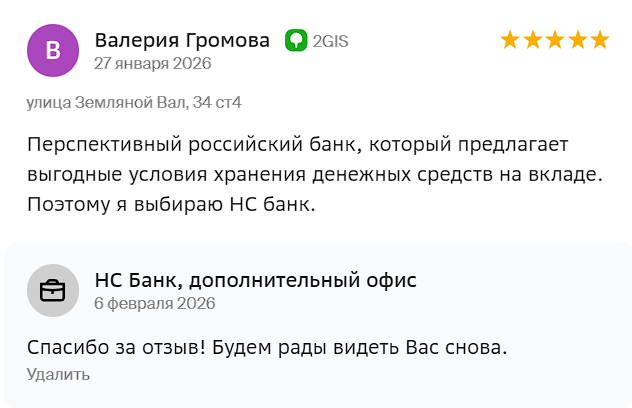This screenshot has width=632, height=408.
Task: Click the briefcase icon of the bank reply
Action: (x=53, y=290)
